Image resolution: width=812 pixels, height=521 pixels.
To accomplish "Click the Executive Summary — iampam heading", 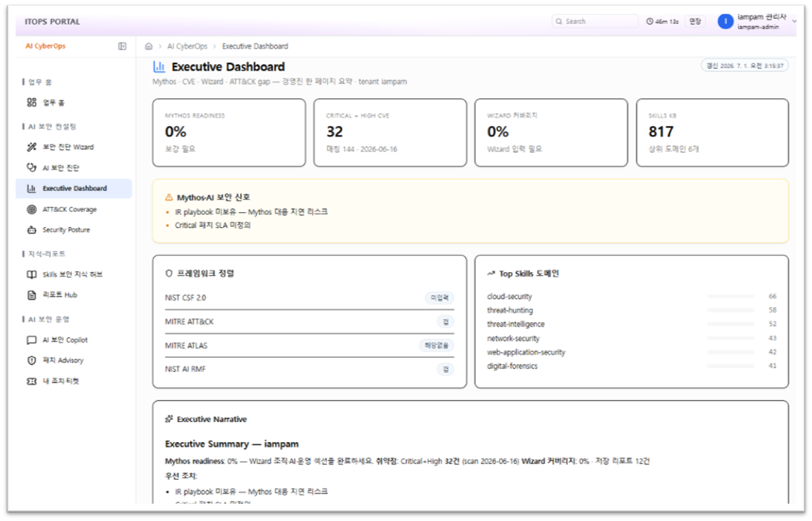I will coord(231,443).
